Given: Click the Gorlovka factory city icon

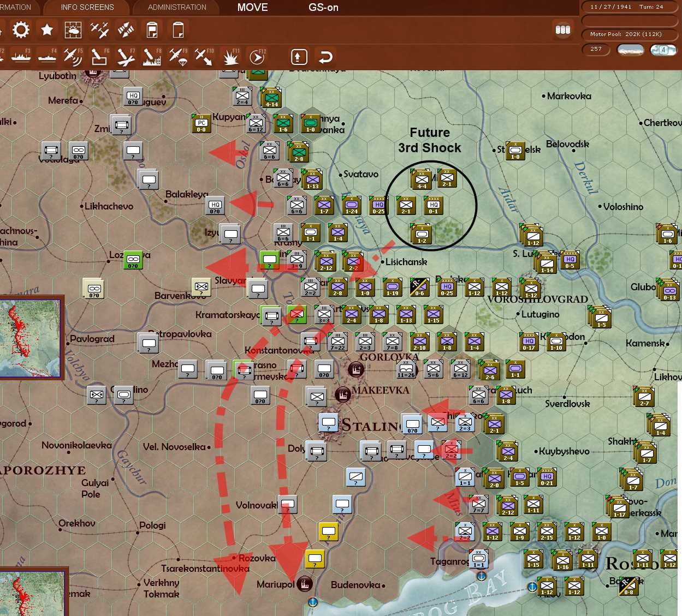Looking at the screenshot, I should pos(356,369).
